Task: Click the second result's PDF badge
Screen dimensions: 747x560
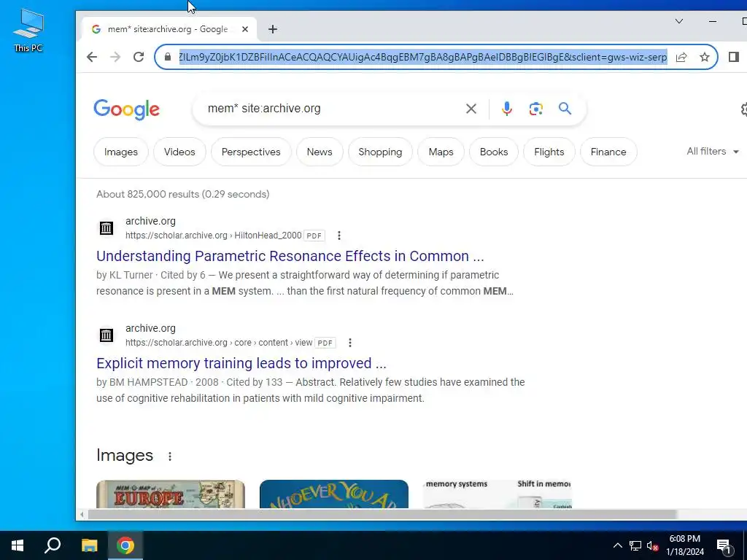Action: (325, 343)
